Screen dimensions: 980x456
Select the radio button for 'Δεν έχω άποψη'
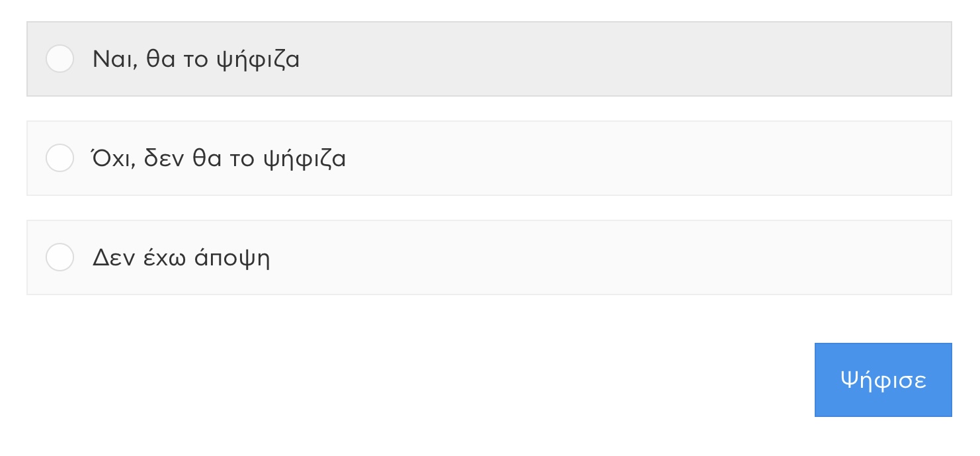click(x=60, y=257)
